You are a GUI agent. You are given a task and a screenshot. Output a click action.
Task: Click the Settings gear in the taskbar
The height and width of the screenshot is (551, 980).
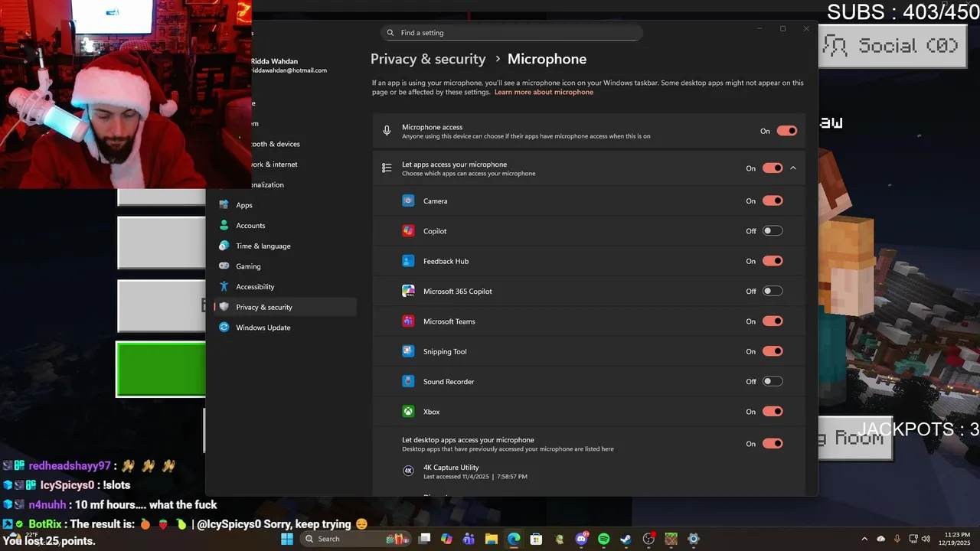(694, 539)
